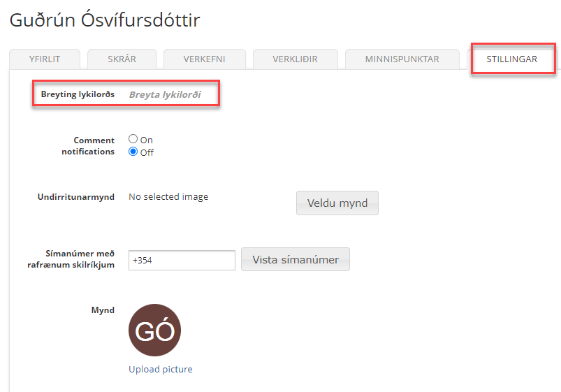Click the Breyting lykilorðs label
This screenshot has height=392, width=561.
pyautogui.click(x=78, y=94)
